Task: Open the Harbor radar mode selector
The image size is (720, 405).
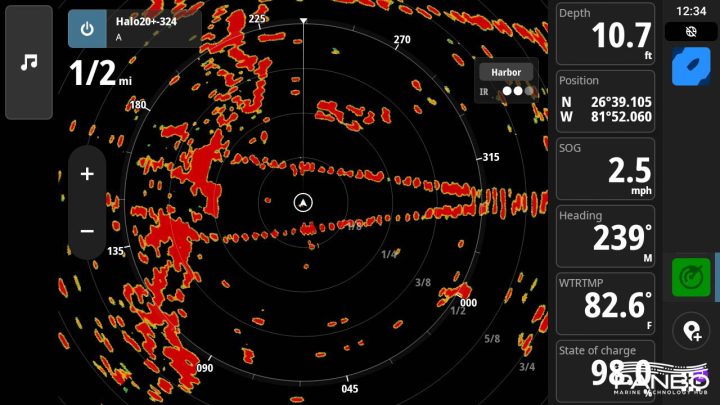Action: pos(506,72)
